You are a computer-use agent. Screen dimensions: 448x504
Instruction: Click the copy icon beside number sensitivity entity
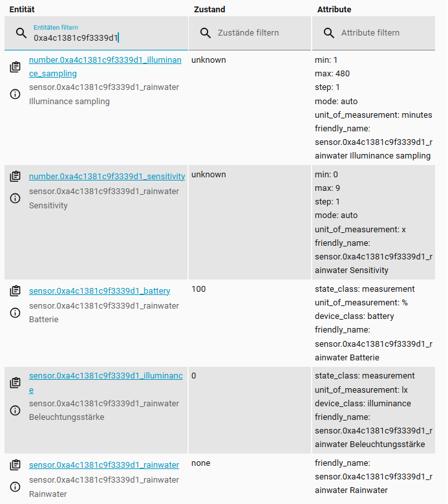point(16,177)
